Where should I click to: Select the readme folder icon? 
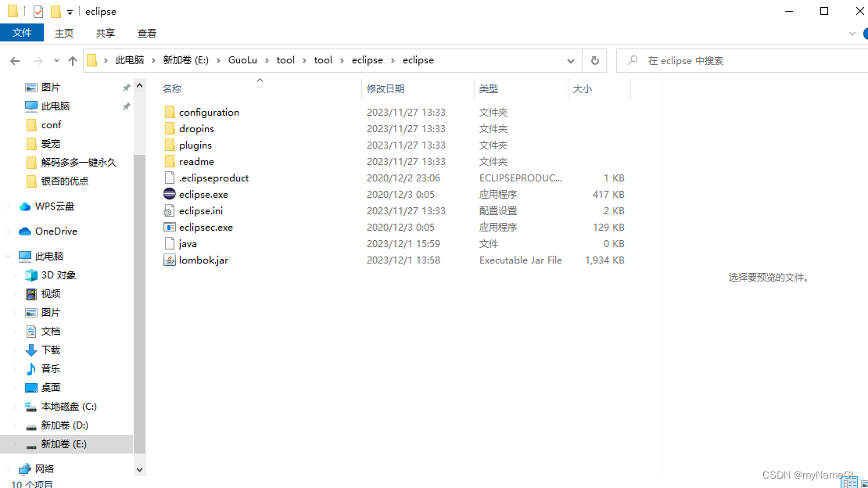coord(170,161)
